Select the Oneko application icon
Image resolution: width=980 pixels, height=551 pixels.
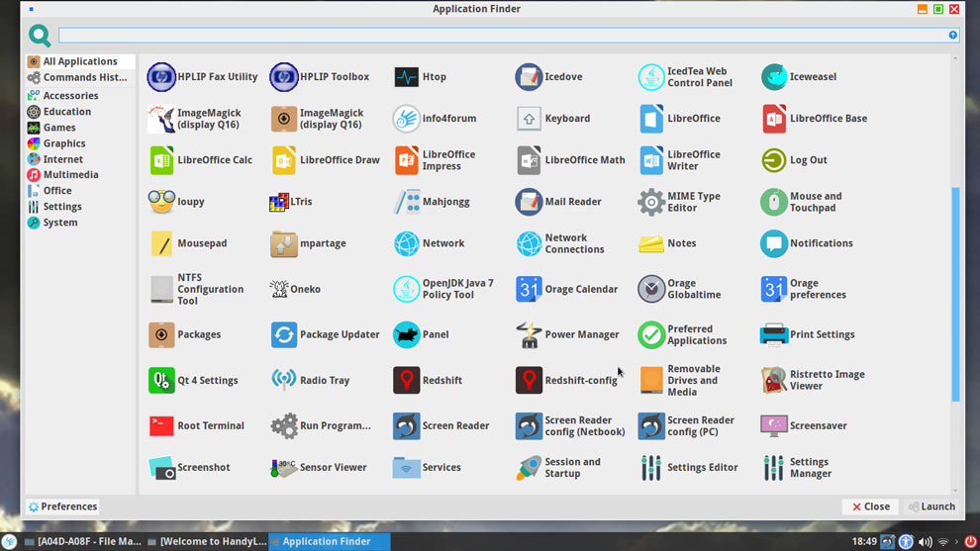279,289
